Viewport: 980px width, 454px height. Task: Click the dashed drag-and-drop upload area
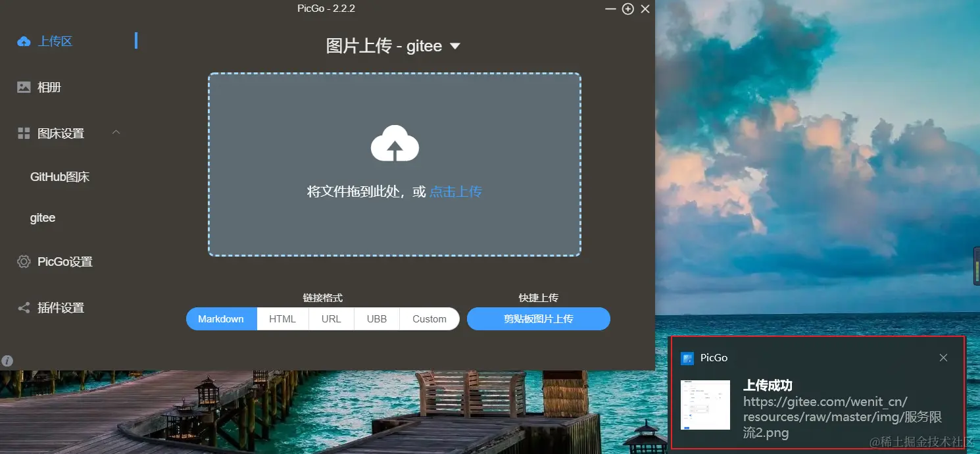click(x=395, y=164)
